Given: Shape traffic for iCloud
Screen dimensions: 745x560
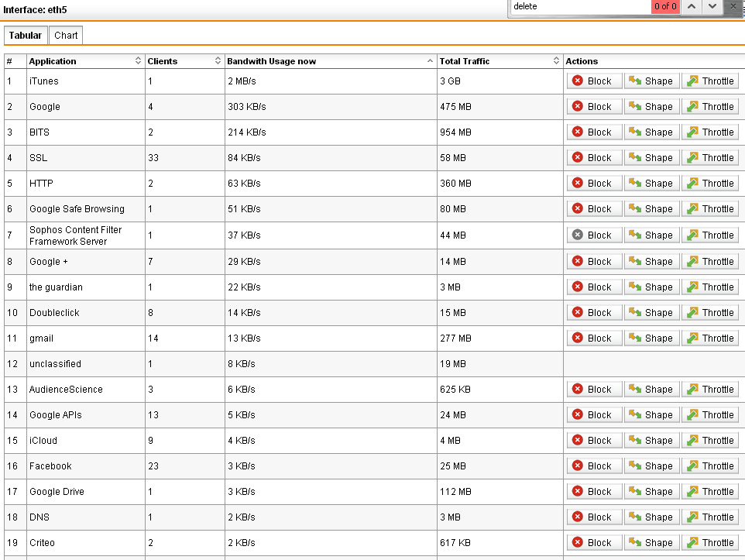Looking at the screenshot, I should (x=651, y=441).
